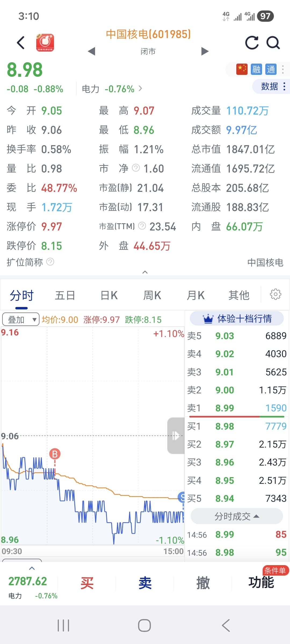Switch to the 周K tab

(x=152, y=295)
